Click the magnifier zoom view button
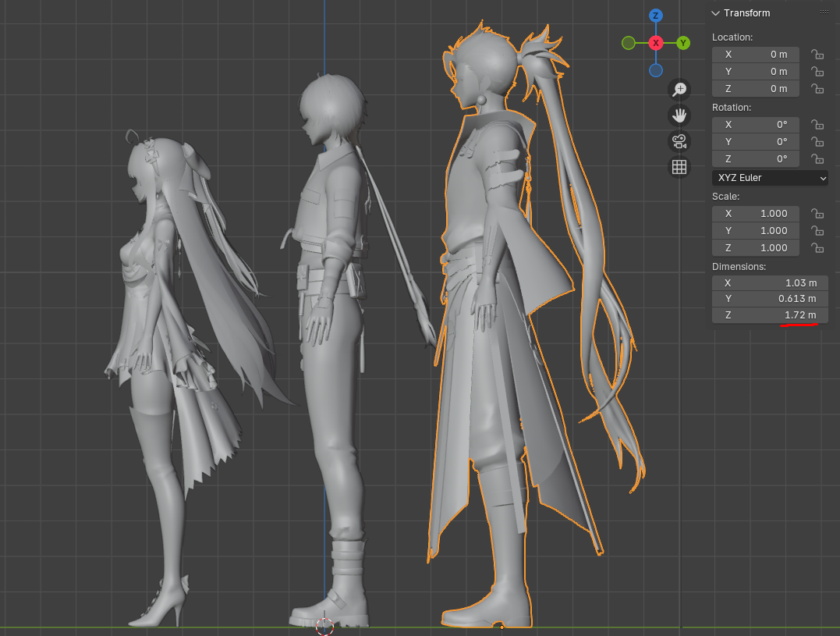 (679, 89)
